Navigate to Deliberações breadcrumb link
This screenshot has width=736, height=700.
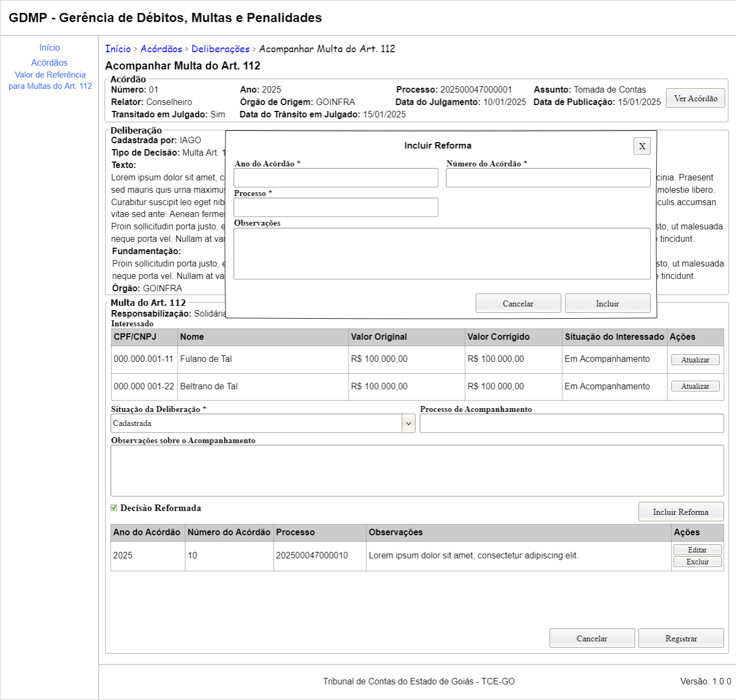(220, 49)
